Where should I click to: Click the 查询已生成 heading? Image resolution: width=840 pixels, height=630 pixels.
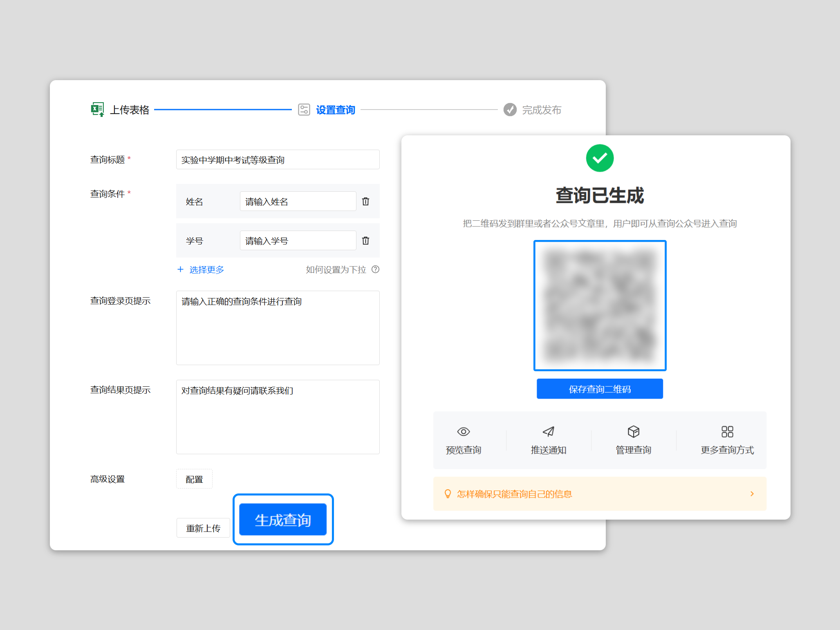600,195
